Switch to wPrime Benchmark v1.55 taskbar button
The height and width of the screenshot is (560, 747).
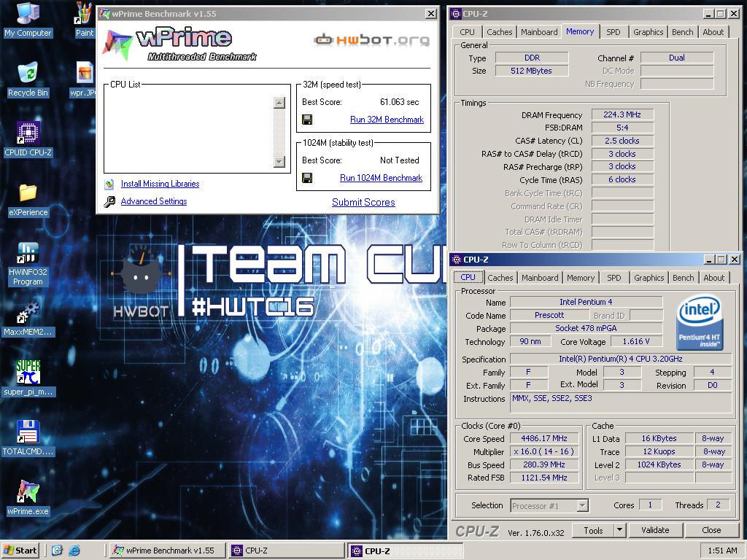click(x=166, y=551)
